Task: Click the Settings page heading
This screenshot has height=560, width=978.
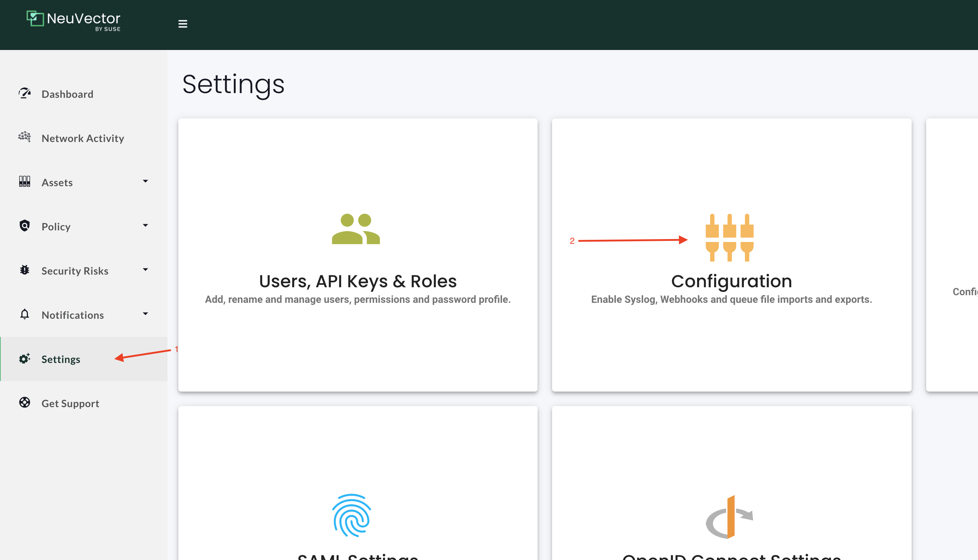Action: coord(233,85)
